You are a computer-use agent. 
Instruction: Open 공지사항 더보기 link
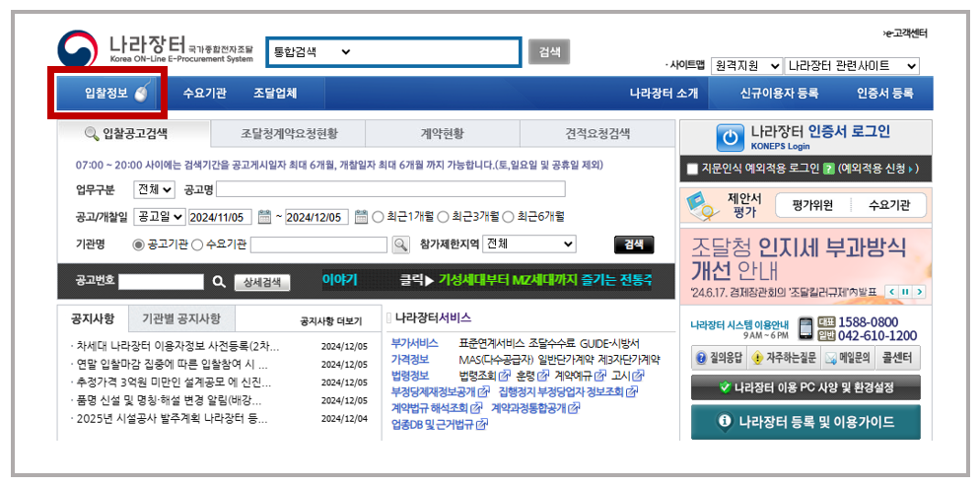330,321
